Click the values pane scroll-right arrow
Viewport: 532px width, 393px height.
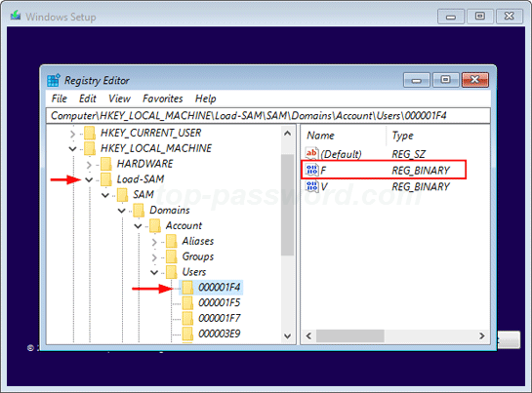pos(482,336)
